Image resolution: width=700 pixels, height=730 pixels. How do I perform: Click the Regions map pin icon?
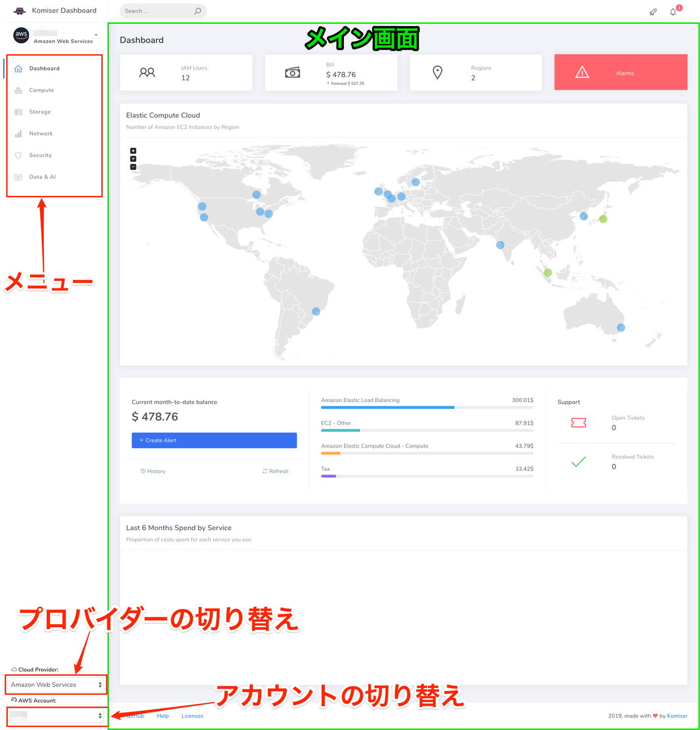pyautogui.click(x=437, y=72)
